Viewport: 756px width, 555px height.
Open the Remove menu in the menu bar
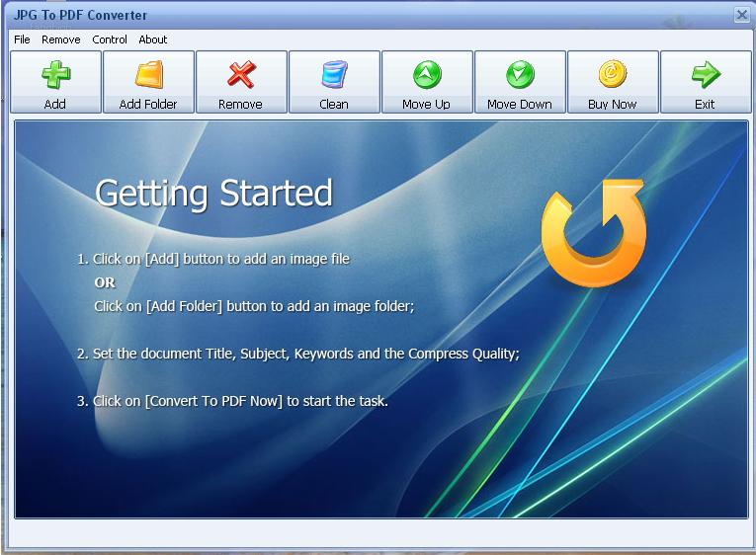pos(60,40)
